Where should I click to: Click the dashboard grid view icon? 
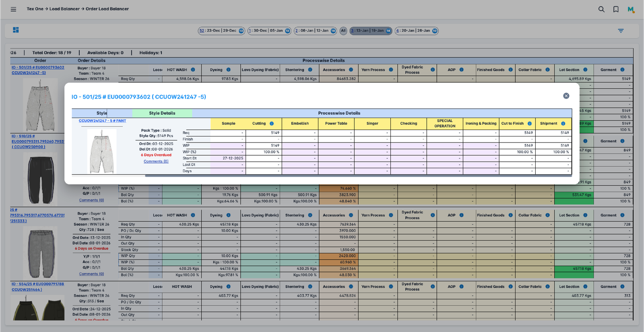click(16, 30)
